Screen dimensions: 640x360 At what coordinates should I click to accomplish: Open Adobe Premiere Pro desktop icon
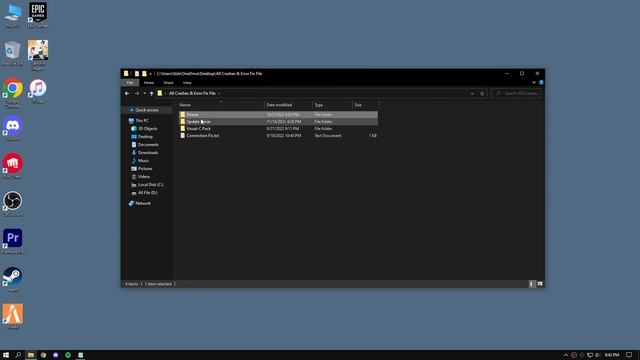[13, 241]
